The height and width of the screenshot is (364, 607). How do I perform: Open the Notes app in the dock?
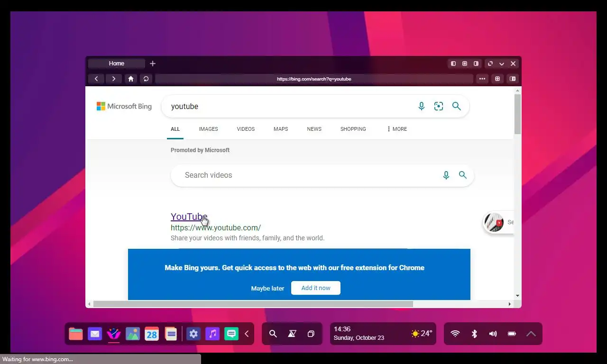[171, 334]
